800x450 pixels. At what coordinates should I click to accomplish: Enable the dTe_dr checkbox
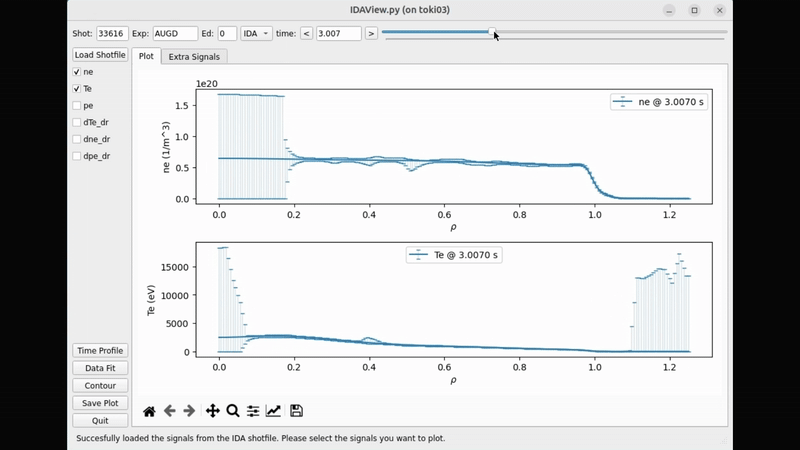coord(77,122)
